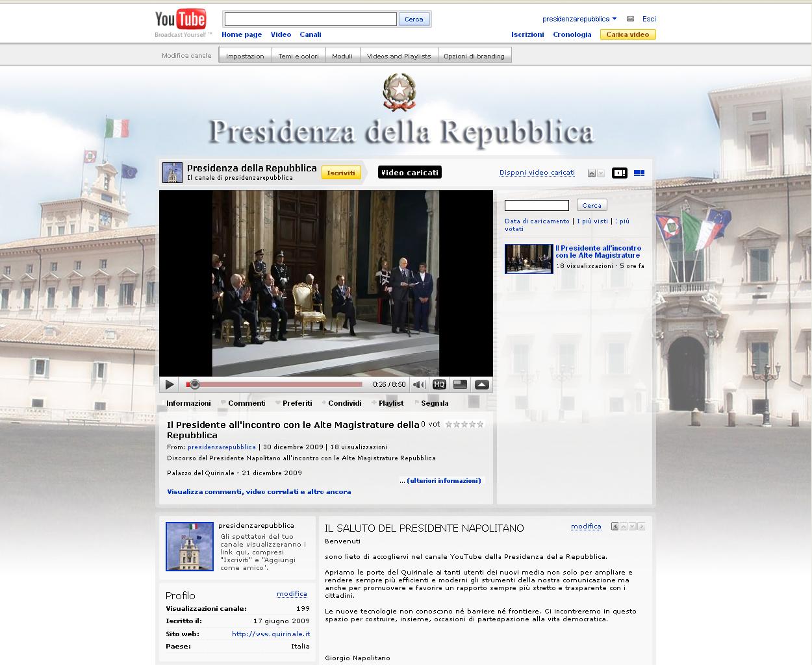Click the up-arrow icon in the player bar
This screenshot has width=812, height=668.
pyautogui.click(x=481, y=384)
